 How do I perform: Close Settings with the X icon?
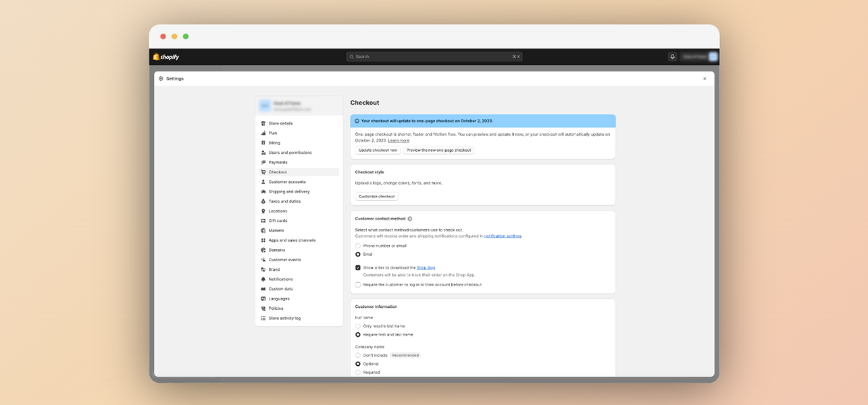(x=705, y=79)
